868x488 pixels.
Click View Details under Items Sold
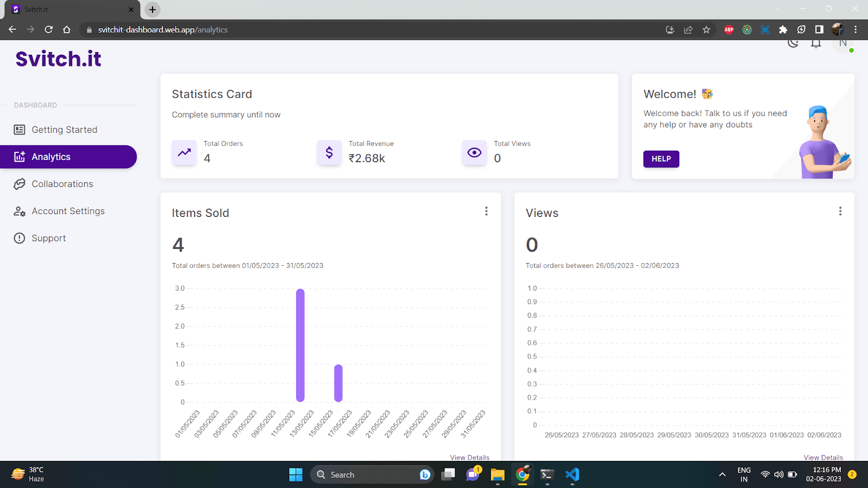(x=470, y=457)
